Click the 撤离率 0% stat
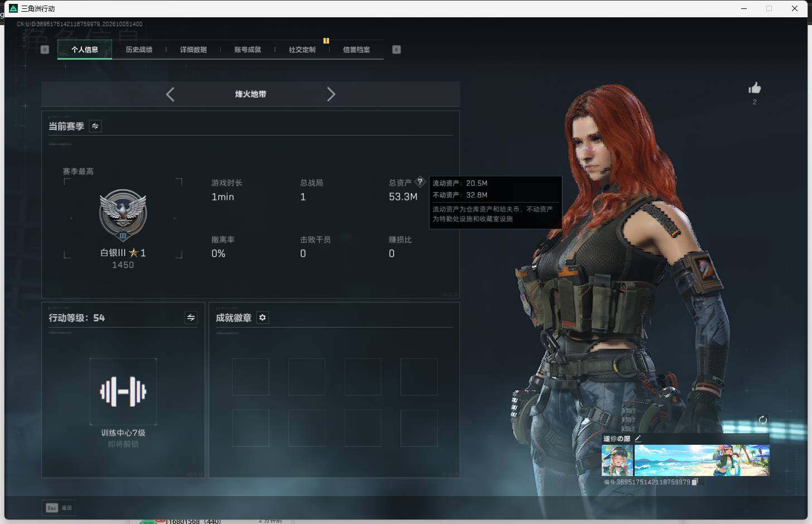812x524 pixels. click(219, 254)
